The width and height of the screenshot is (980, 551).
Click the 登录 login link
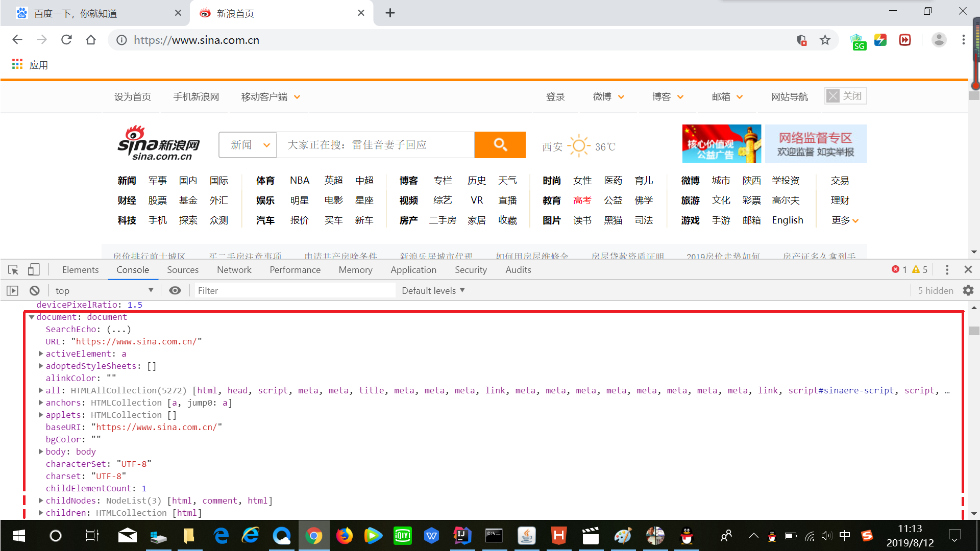click(555, 97)
